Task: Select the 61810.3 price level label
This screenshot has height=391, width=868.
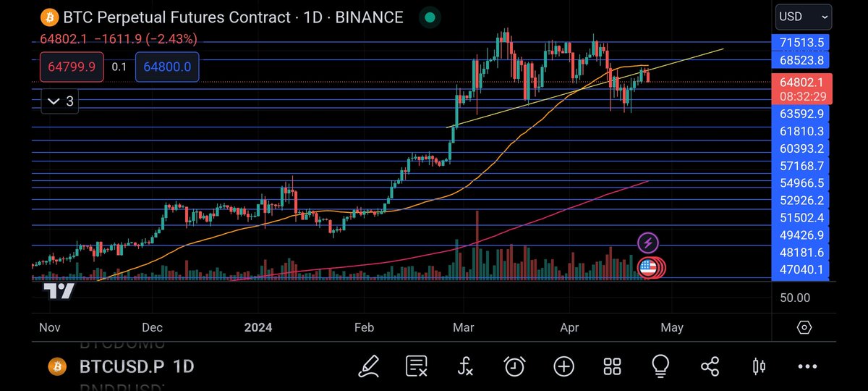Action: [801, 131]
